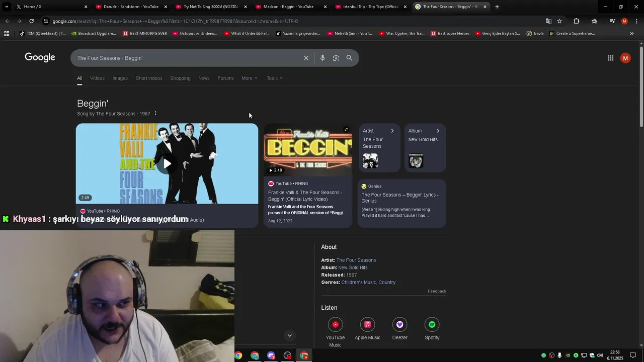
Task: Open the Google account avatar on the page
Action: 625,58
